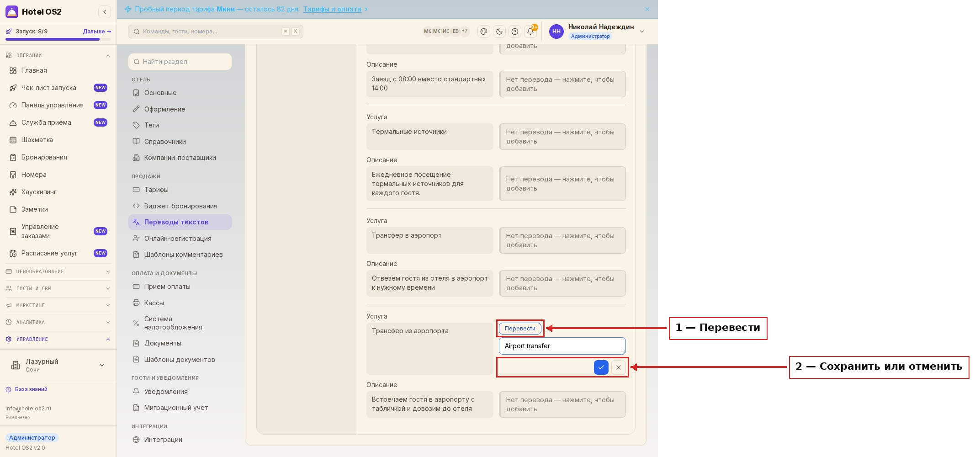
Task: Focus the Airport transfer translation field
Action: point(562,346)
